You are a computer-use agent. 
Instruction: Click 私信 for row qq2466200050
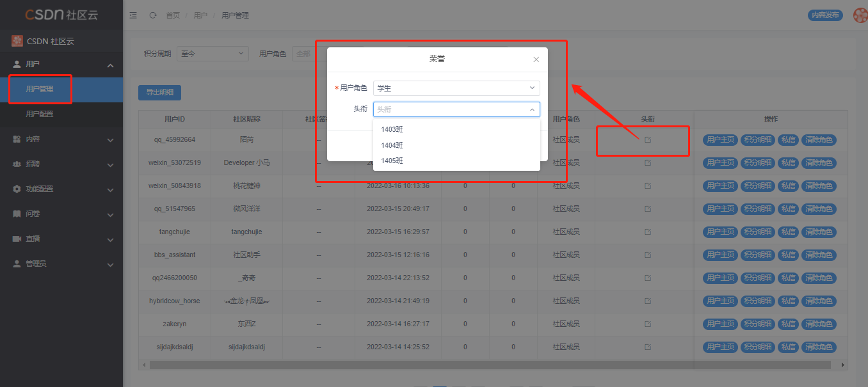click(x=789, y=278)
